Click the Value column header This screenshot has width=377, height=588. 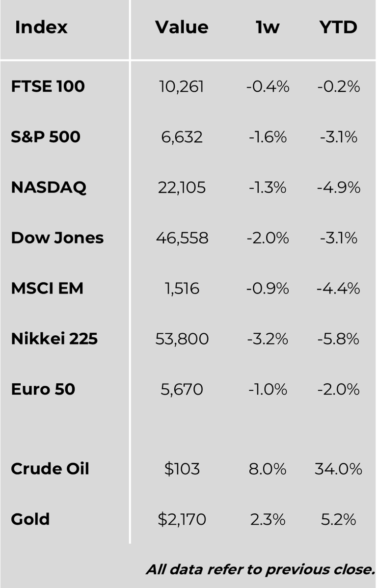point(182,27)
